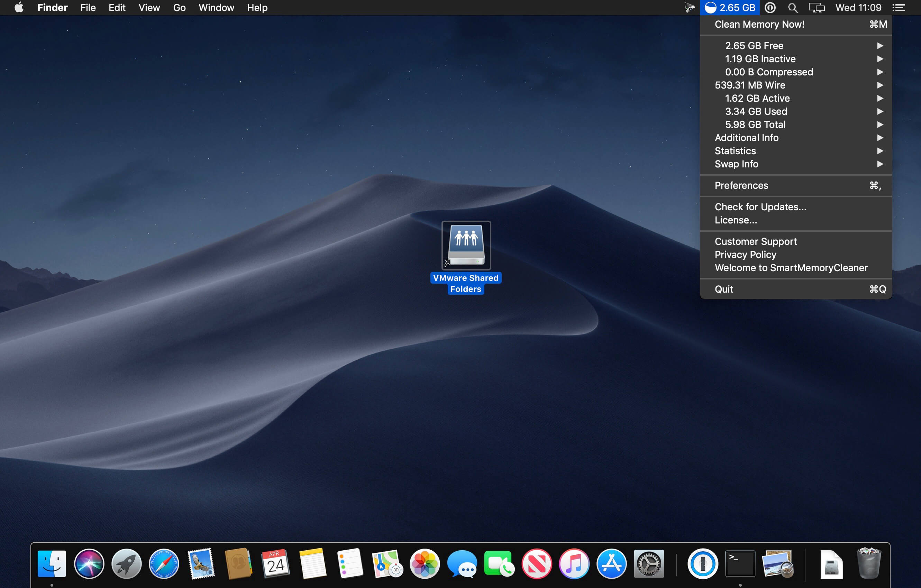
Task: Click the SmartMemoryCleaner 2.65 GB menu bar icon
Action: click(x=730, y=8)
